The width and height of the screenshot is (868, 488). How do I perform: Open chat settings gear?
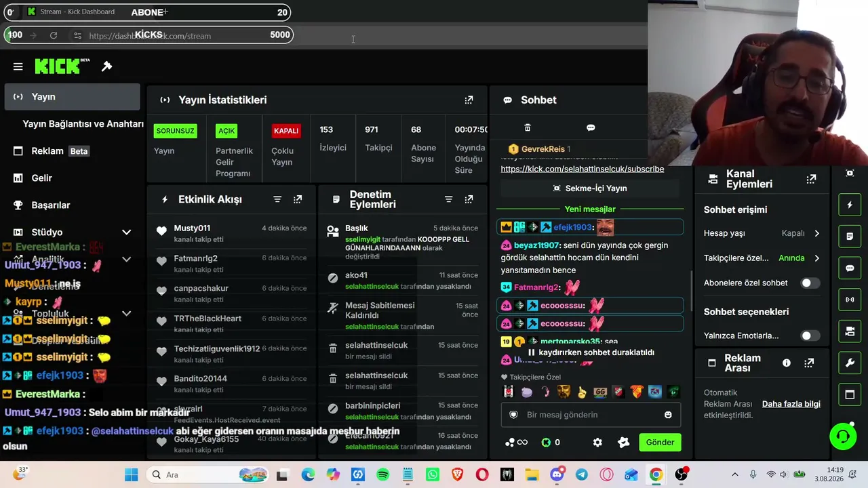(597, 443)
